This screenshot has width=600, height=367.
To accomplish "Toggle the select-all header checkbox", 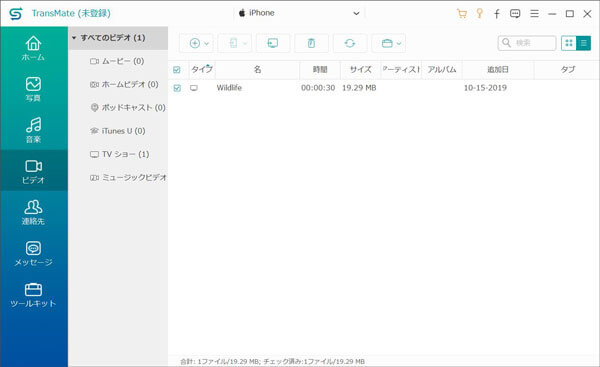I will 177,70.
